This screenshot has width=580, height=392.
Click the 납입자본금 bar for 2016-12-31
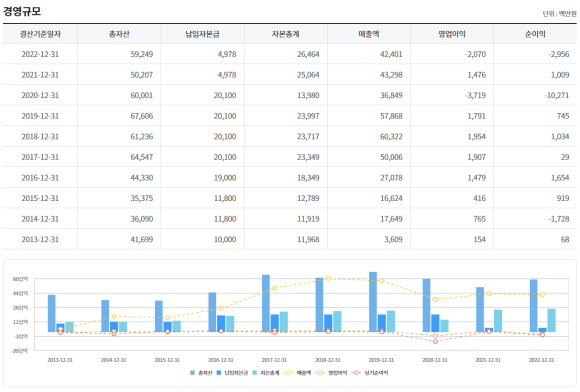point(221,324)
